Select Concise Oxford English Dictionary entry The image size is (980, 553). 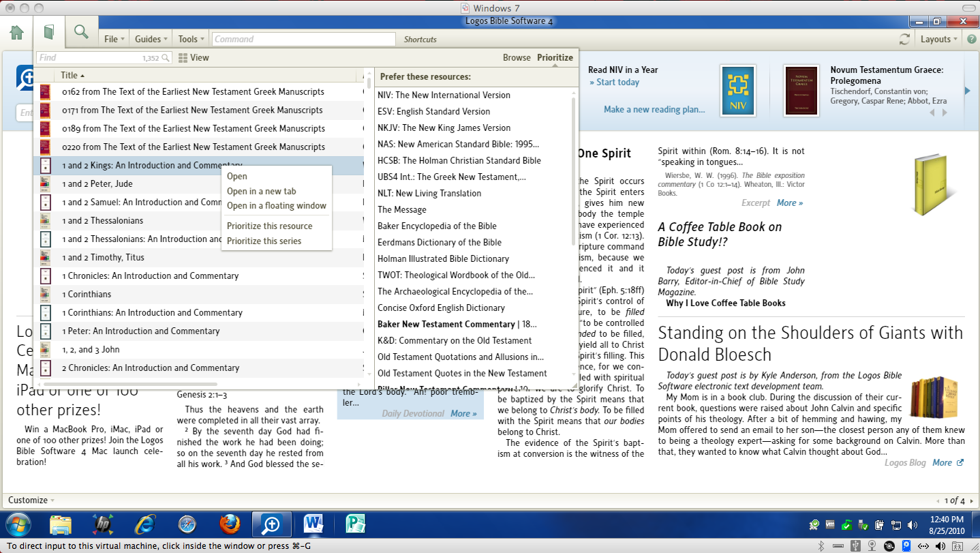point(441,308)
